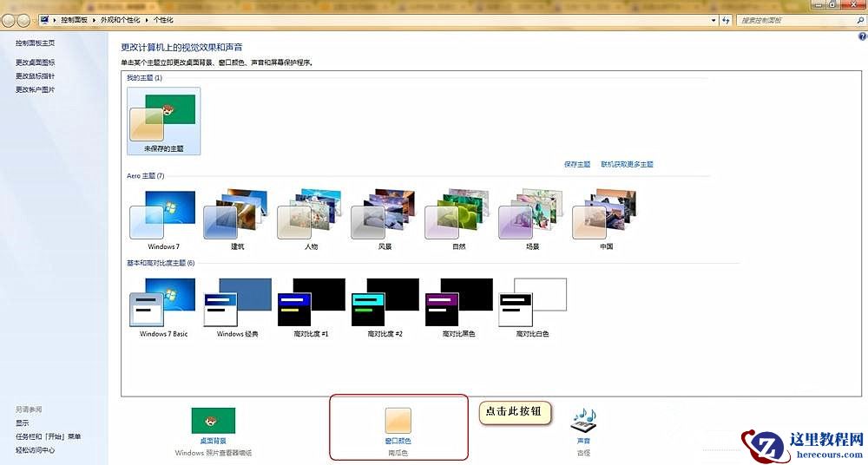Viewport: 868px width, 465px height.
Task: Apply the 中国 China theme
Action: (x=606, y=219)
